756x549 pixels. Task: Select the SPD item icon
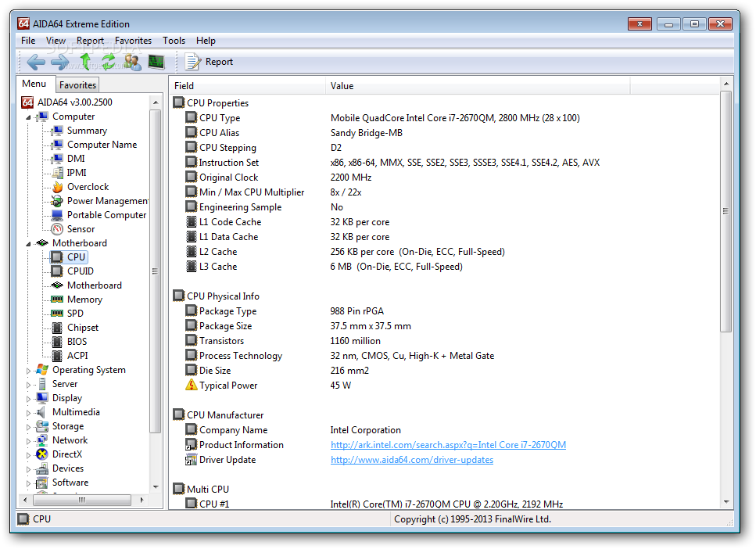click(x=57, y=313)
